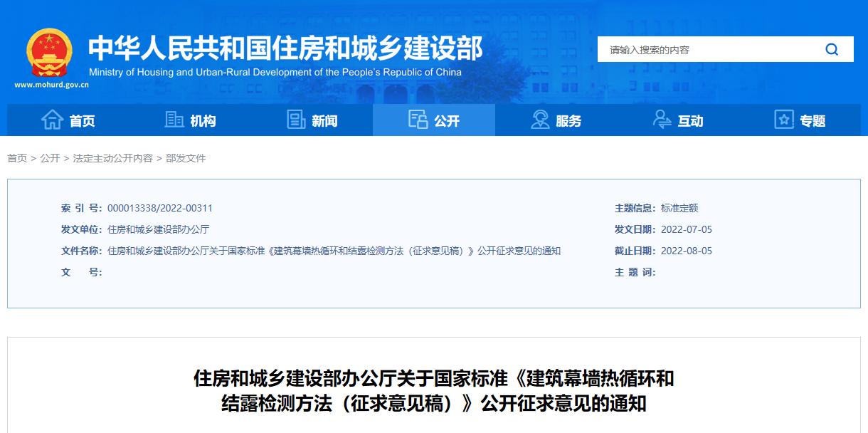Click the article headline 住房和城乡建设部办公厅关于国家标准
This screenshot has width=868, height=433.
pyautogui.click(x=434, y=390)
